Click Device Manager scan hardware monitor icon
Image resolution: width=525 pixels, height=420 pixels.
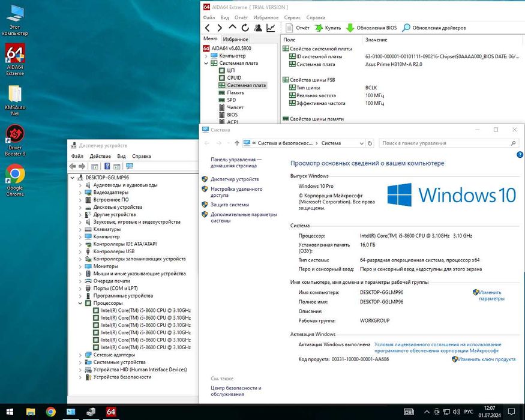point(130,166)
